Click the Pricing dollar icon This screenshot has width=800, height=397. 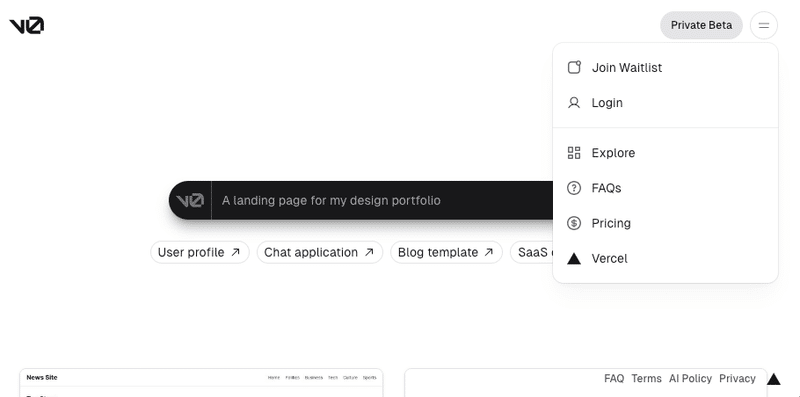tap(574, 224)
